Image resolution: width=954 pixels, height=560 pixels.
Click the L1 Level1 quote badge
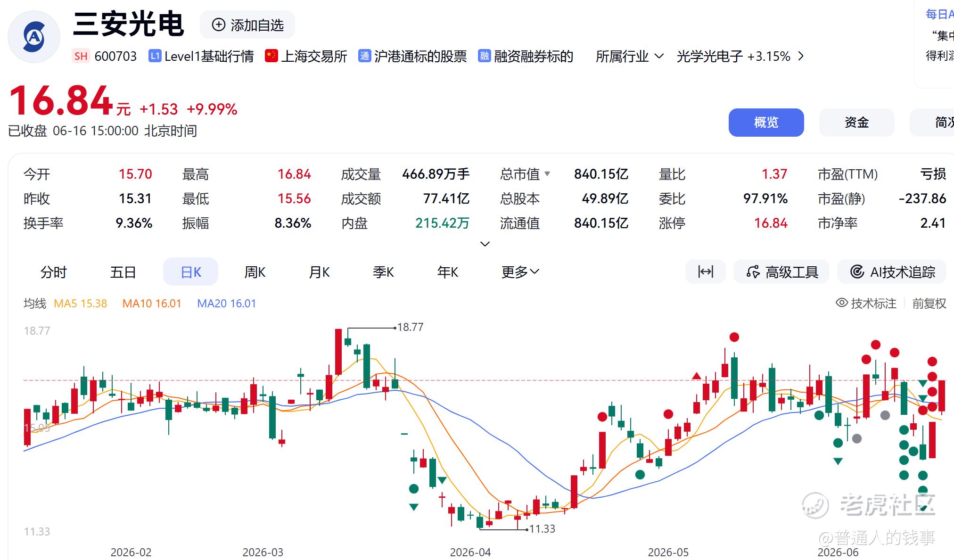pyautogui.click(x=155, y=56)
